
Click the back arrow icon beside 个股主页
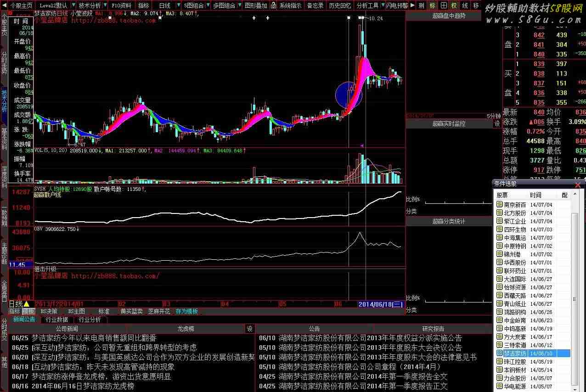point(4,6)
